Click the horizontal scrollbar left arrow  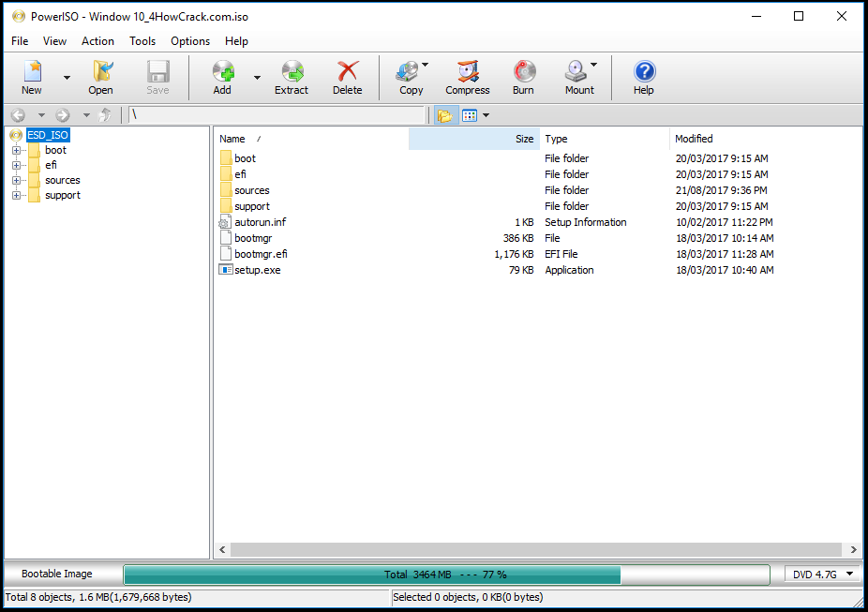pyautogui.click(x=222, y=549)
